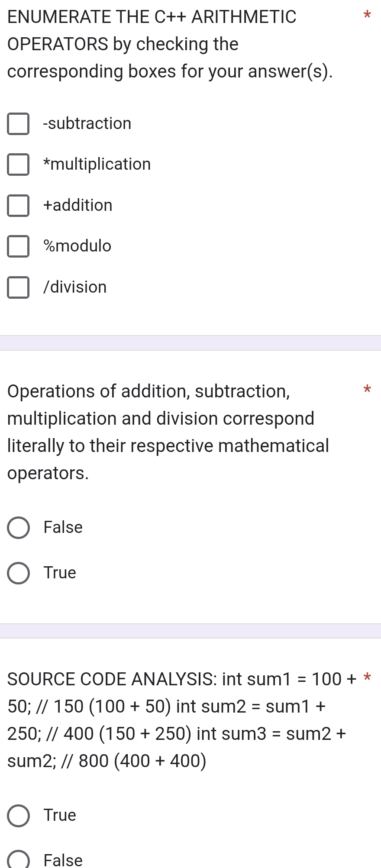This screenshot has height=868, width=381.
Task: Select False for the mathematical operators question
Action: (19, 528)
